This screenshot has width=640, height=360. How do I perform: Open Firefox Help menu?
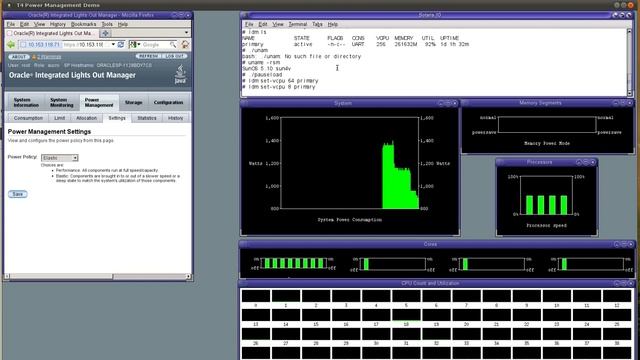click(122, 24)
